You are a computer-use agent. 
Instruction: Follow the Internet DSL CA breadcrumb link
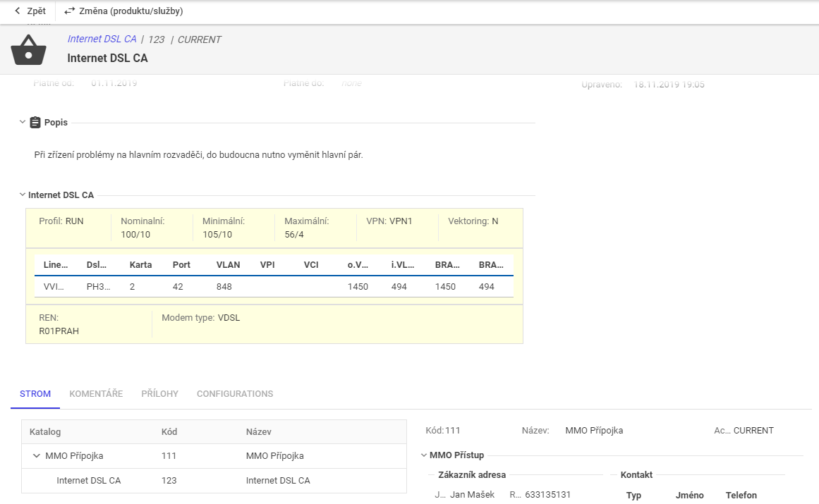pos(102,39)
